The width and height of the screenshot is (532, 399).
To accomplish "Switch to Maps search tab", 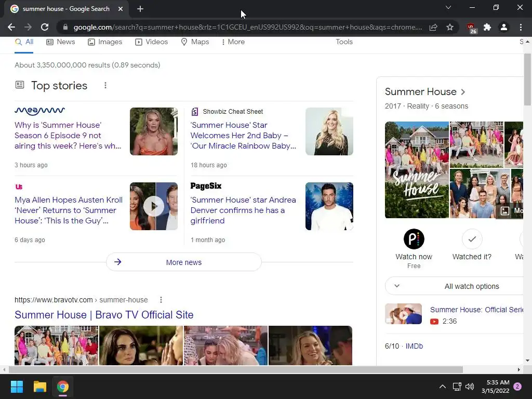I will click(x=195, y=42).
